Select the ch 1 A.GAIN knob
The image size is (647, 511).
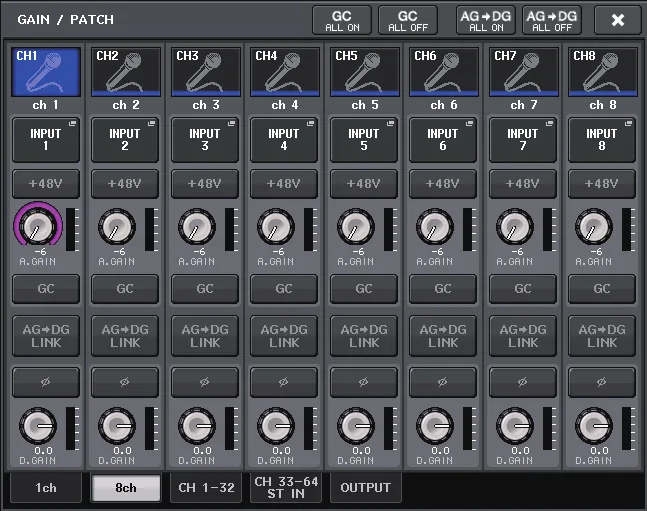tap(38, 226)
